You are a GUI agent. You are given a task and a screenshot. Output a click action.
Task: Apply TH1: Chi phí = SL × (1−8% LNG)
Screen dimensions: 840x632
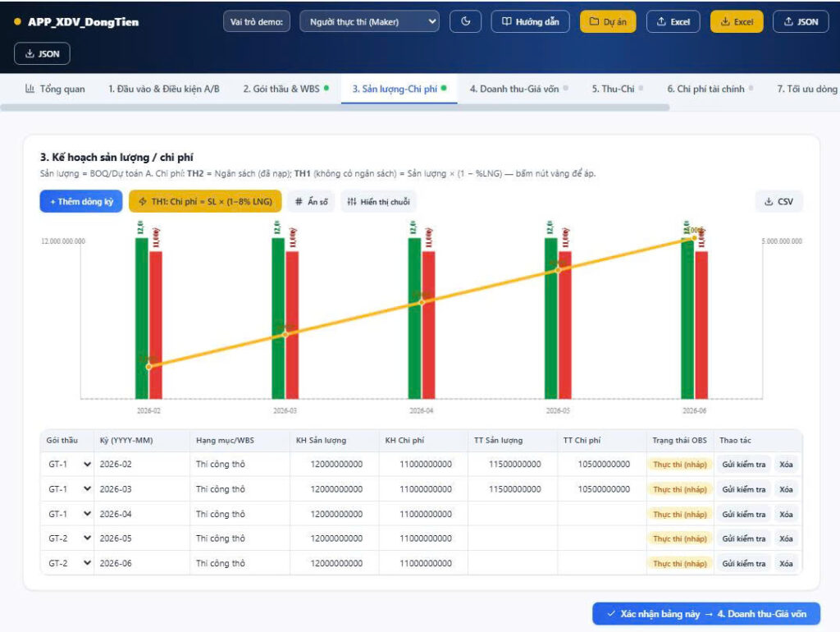click(205, 202)
